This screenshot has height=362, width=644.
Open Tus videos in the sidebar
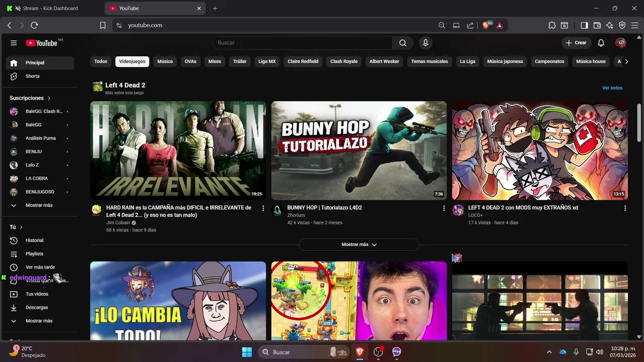40,294
